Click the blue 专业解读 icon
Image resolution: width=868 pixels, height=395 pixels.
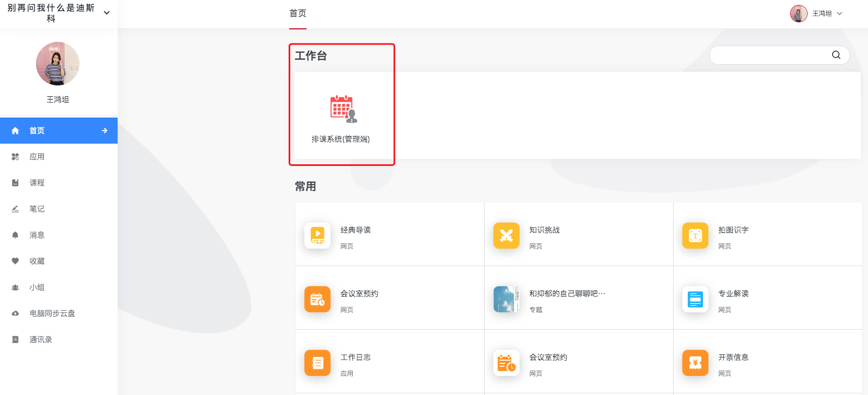pos(695,299)
